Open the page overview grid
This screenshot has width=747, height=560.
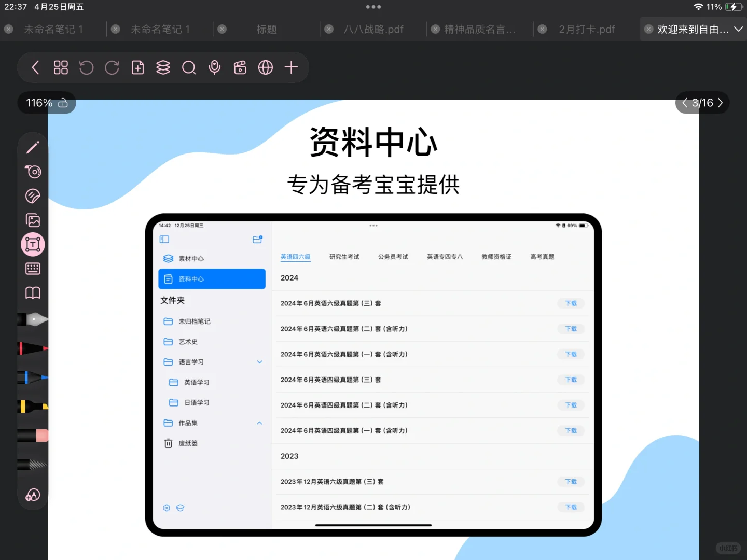pyautogui.click(x=60, y=67)
